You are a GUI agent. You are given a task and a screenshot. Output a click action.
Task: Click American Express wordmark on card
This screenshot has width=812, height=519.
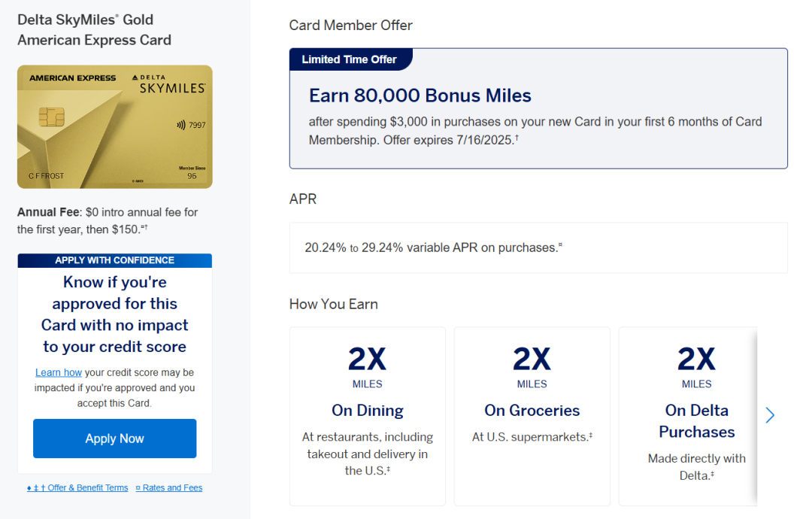click(72, 78)
